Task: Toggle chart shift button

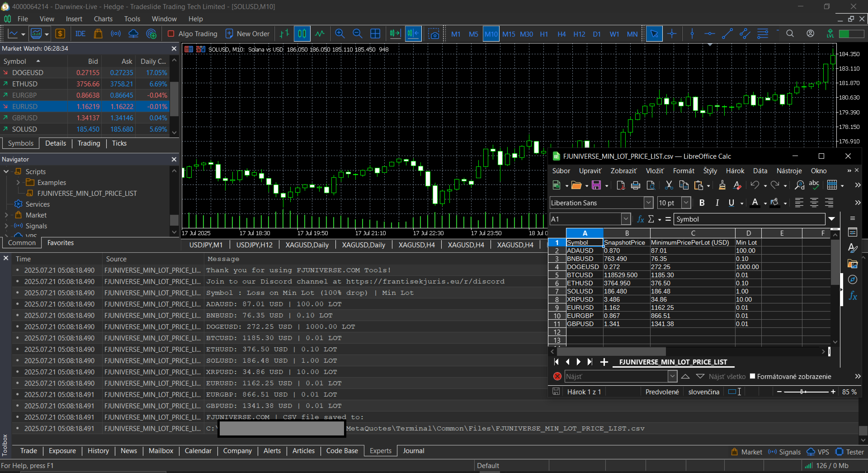Action: [x=413, y=34]
